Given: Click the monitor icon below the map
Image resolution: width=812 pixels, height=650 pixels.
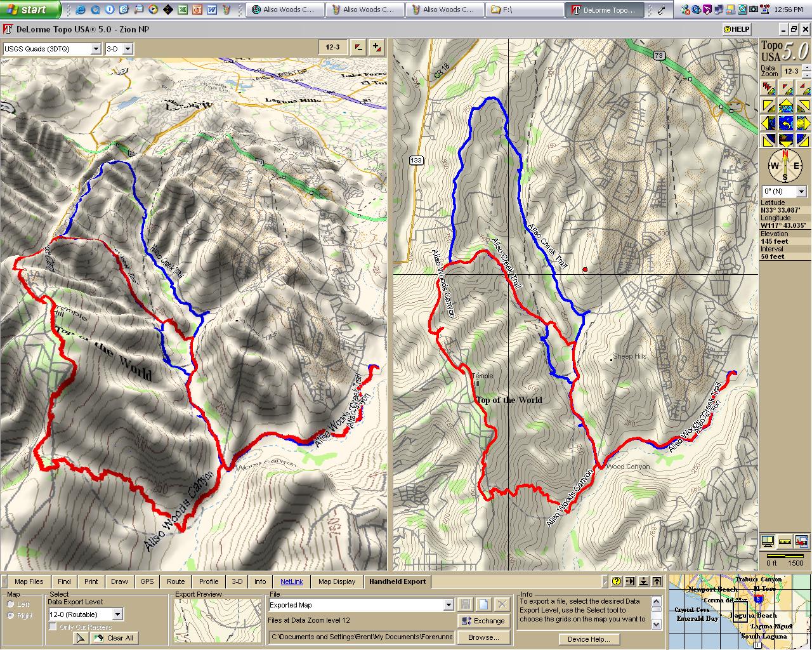Looking at the screenshot, I should (x=768, y=541).
